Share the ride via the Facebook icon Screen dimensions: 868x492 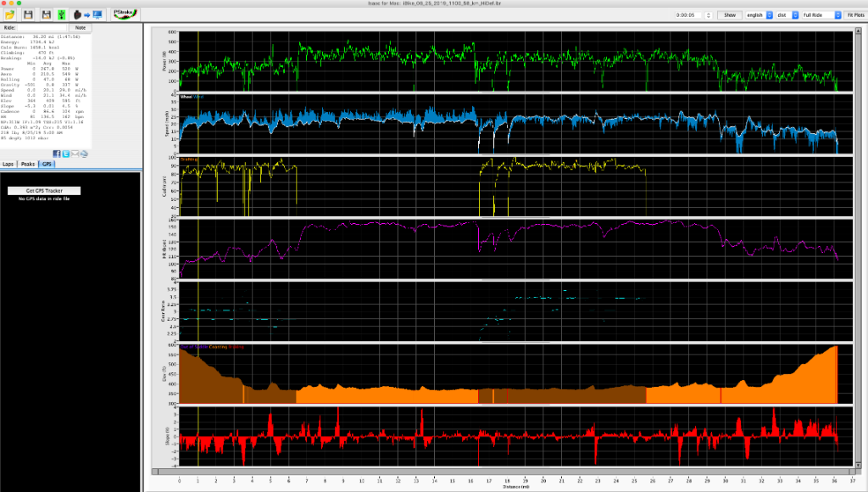[x=57, y=154]
